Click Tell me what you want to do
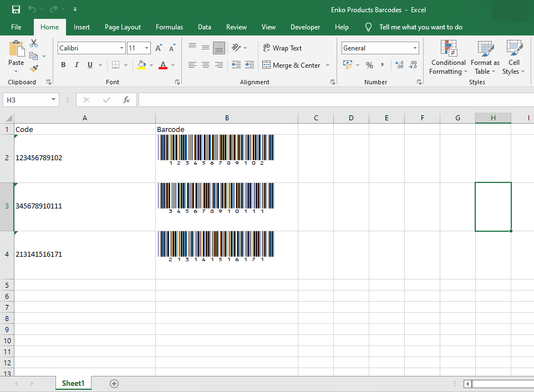The image size is (534, 392). click(x=420, y=27)
